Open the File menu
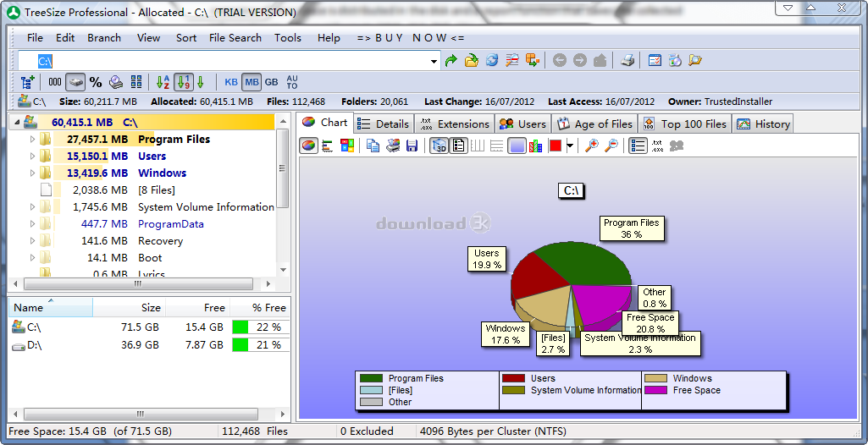 (x=35, y=37)
